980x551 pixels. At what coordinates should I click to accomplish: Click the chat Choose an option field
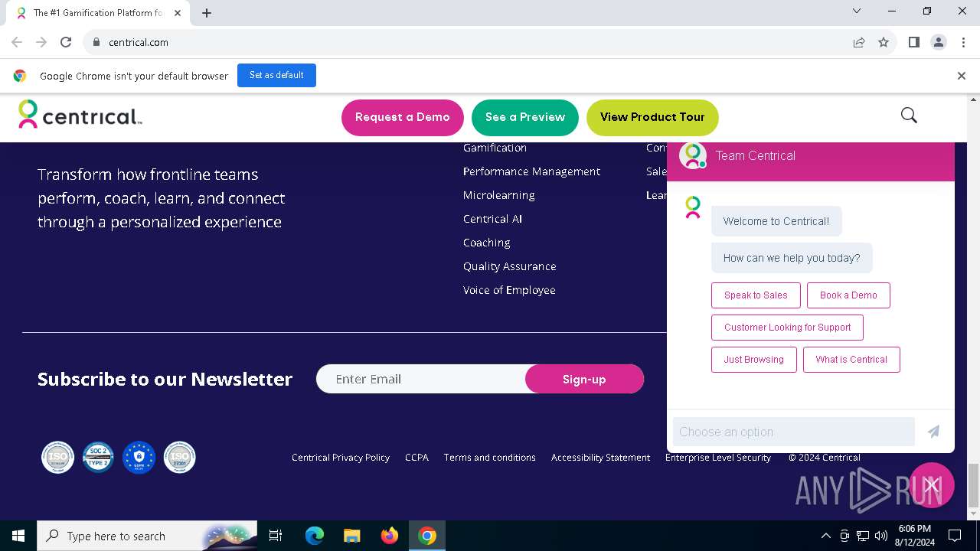[794, 432]
